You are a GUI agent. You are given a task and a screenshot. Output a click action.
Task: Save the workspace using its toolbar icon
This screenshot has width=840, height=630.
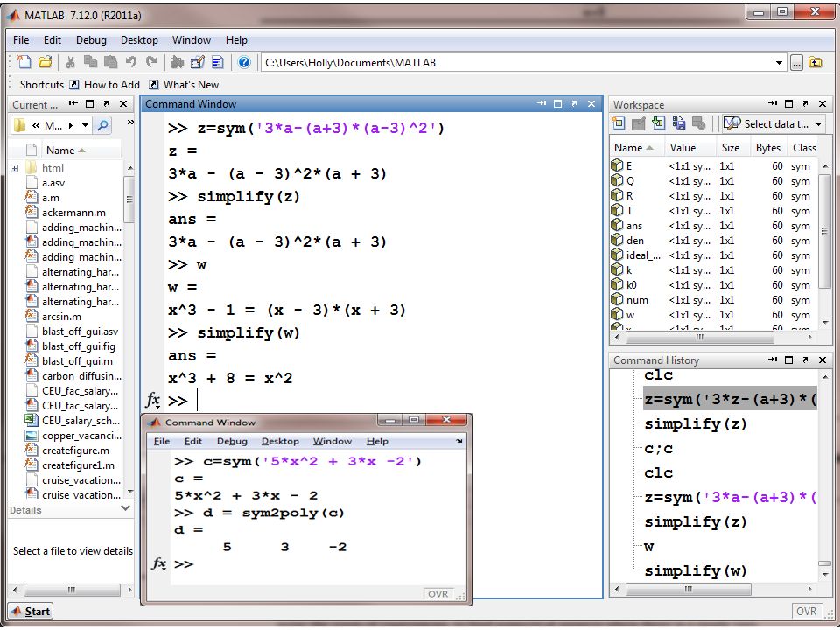click(x=679, y=123)
